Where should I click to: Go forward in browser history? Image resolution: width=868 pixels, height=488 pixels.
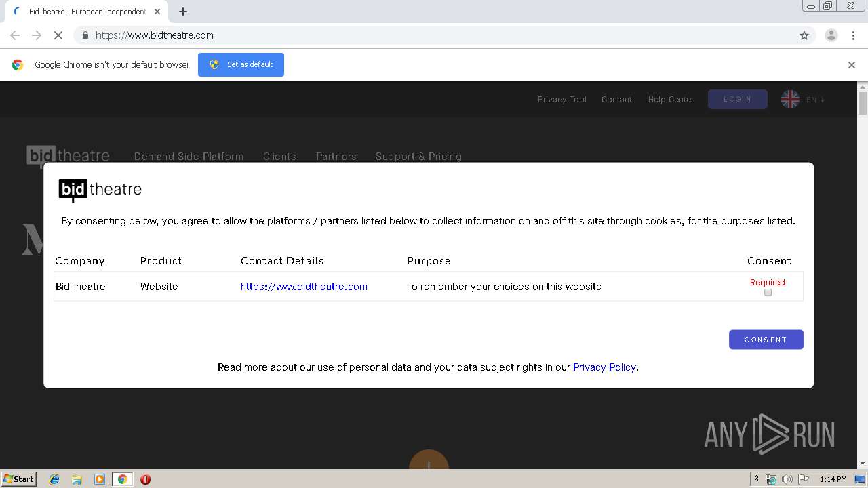tap(37, 35)
